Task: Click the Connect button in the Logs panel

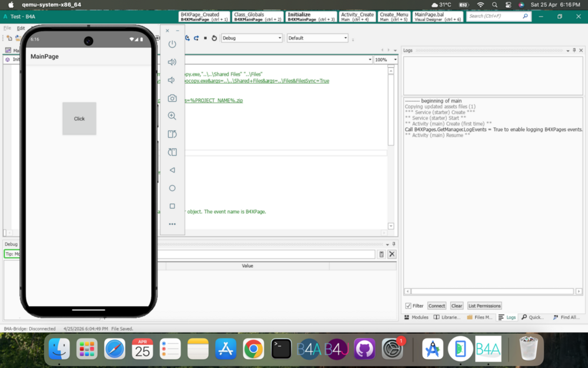Action: pyautogui.click(x=436, y=305)
